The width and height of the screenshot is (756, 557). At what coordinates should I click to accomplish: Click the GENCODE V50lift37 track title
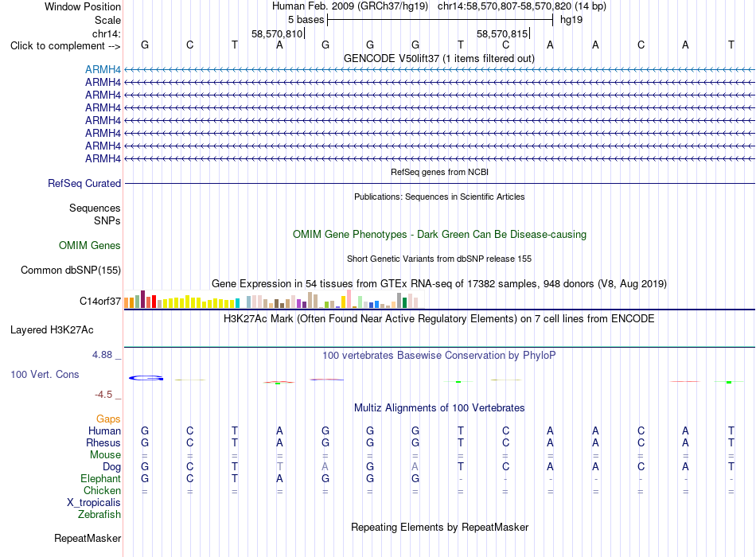tap(439, 58)
